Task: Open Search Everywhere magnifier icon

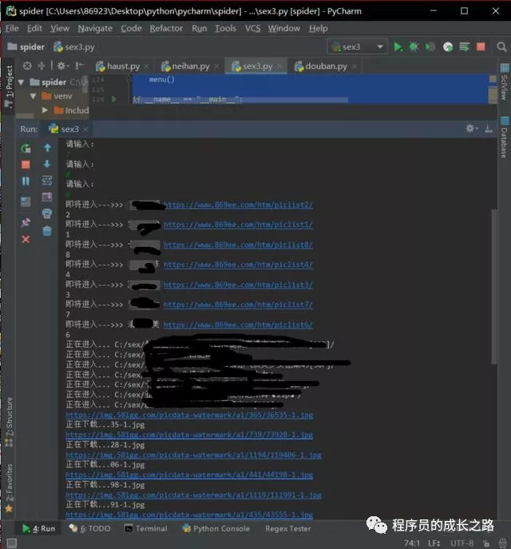Action: click(502, 47)
